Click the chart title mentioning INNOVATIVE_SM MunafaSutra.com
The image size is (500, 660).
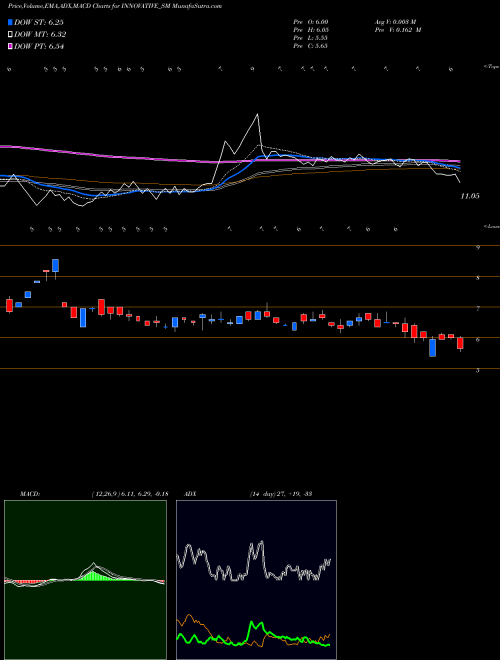coord(115,6)
